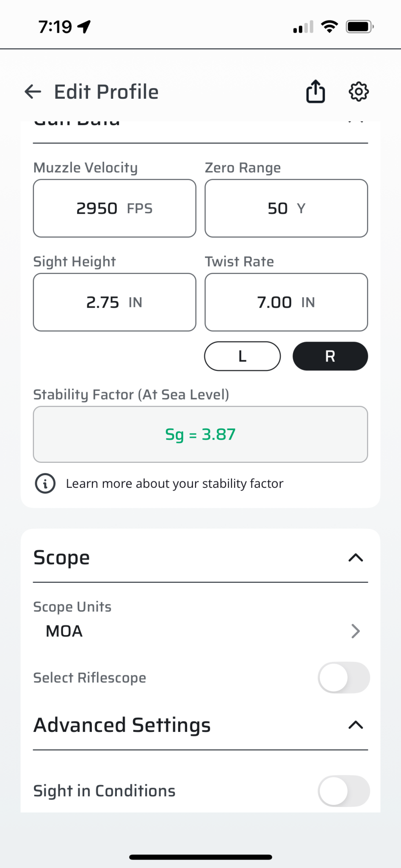Edit the Muzzle Velocity field
The image size is (401, 868).
tap(114, 209)
